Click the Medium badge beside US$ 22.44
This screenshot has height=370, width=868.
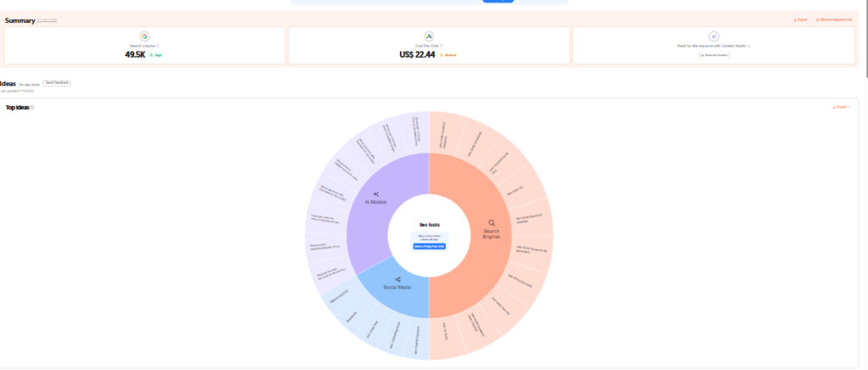449,55
